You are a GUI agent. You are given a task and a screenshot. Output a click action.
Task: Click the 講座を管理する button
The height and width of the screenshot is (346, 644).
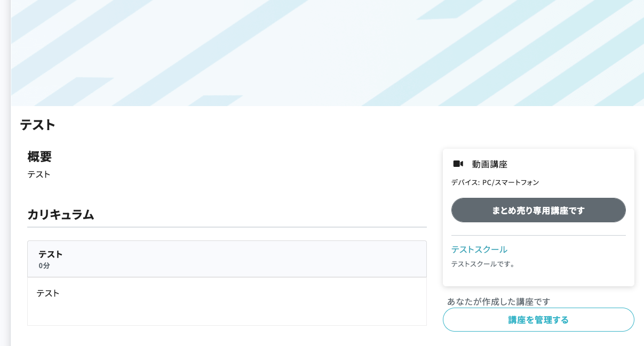538,320
